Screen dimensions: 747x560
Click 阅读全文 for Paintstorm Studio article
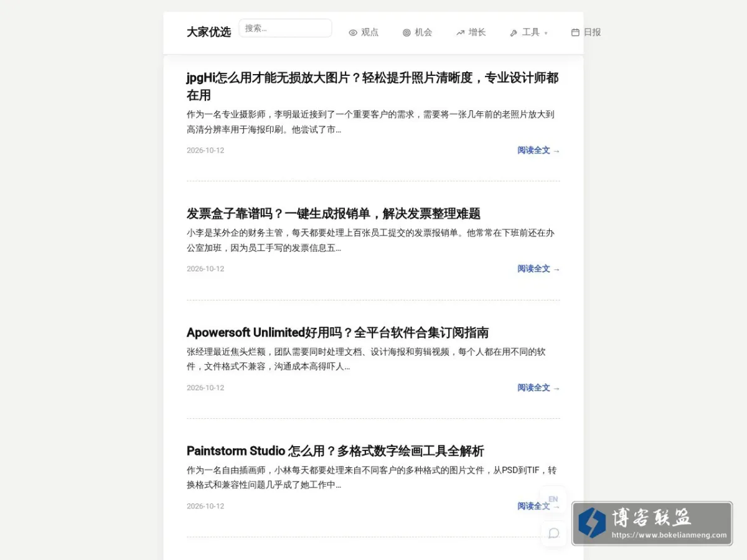point(533,506)
